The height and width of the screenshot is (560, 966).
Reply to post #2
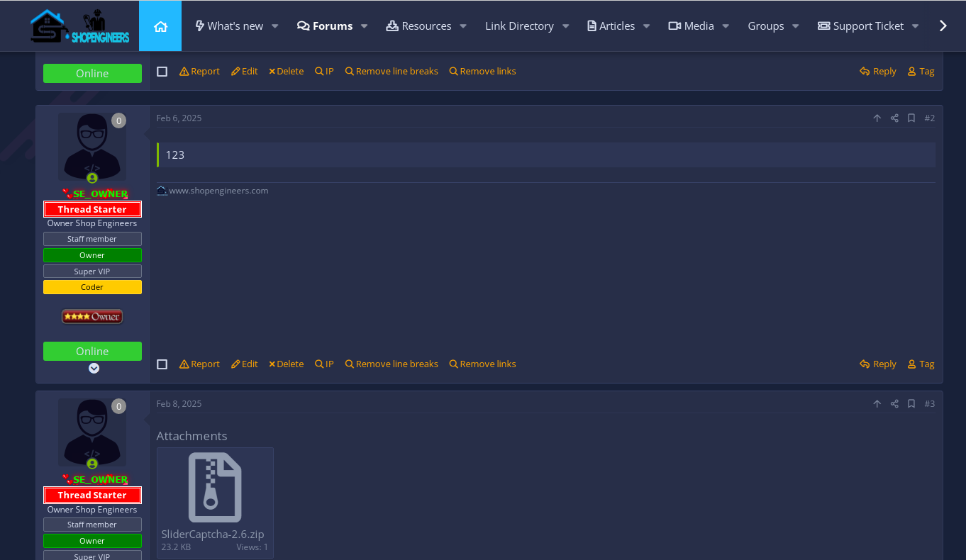pyautogui.click(x=878, y=364)
